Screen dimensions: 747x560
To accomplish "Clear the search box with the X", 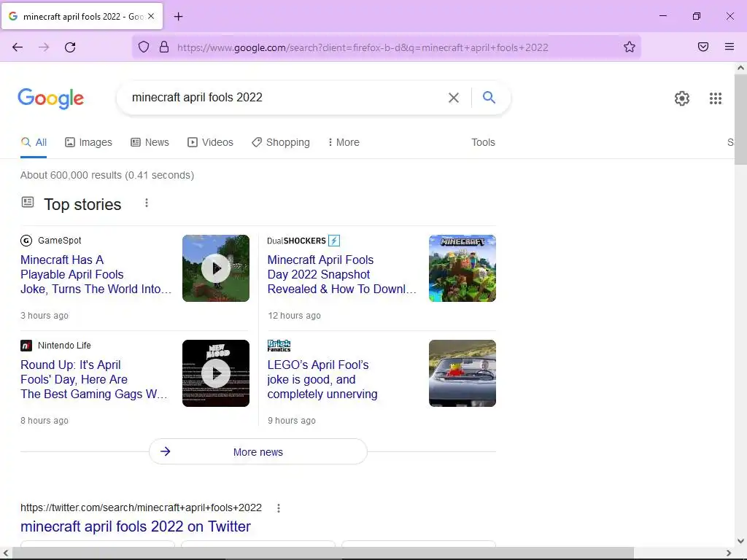I will 454,98.
